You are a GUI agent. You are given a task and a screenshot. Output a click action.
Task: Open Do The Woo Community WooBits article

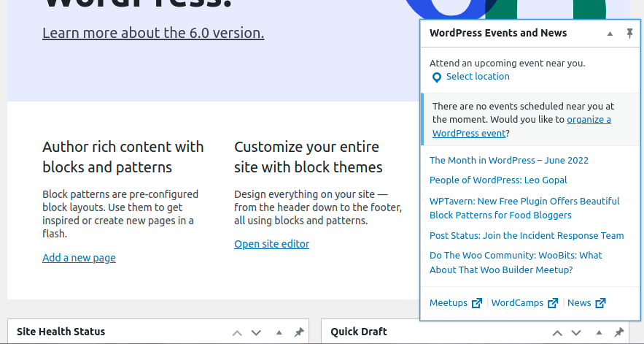[516, 262]
